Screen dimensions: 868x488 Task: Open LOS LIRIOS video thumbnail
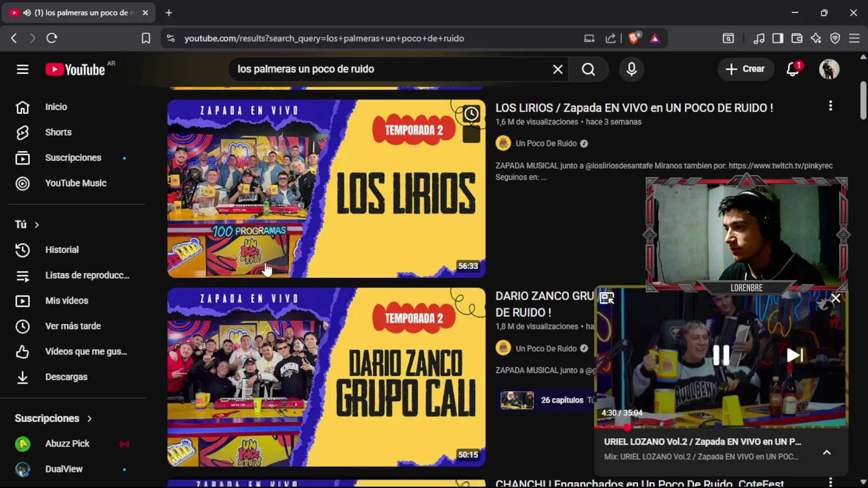click(x=326, y=188)
